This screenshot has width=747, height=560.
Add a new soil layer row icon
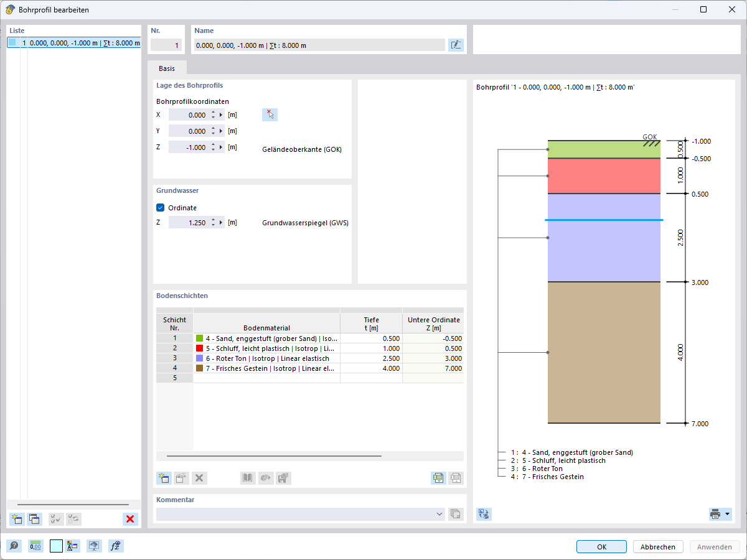click(x=164, y=478)
